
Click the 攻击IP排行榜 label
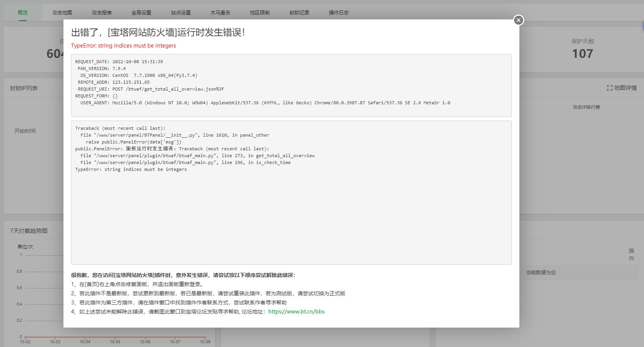pos(586,107)
